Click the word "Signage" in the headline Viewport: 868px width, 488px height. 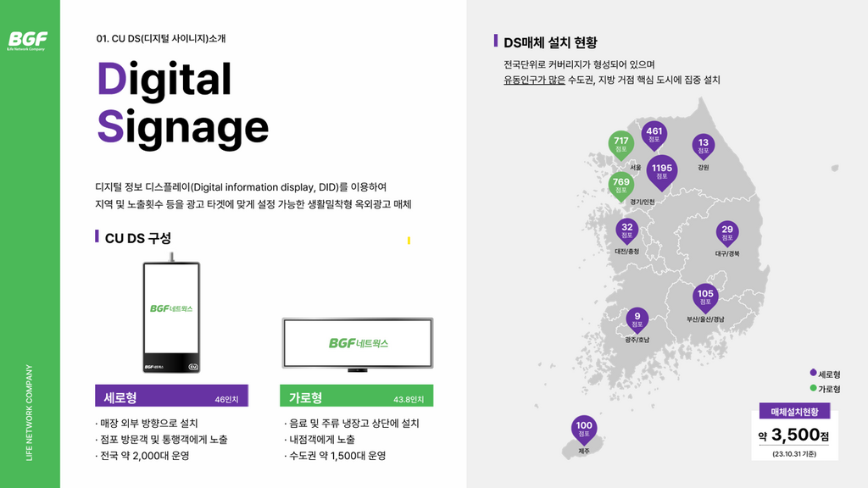[x=183, y=129]
